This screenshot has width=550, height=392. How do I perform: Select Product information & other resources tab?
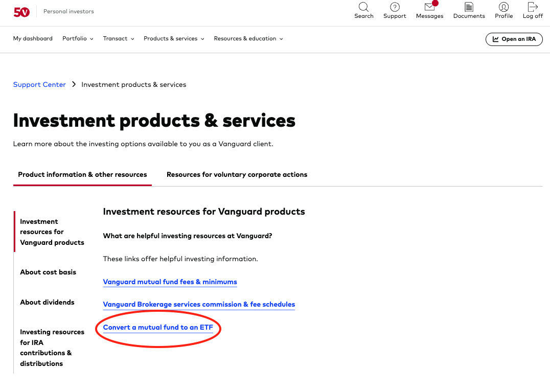tap(82, 175)
